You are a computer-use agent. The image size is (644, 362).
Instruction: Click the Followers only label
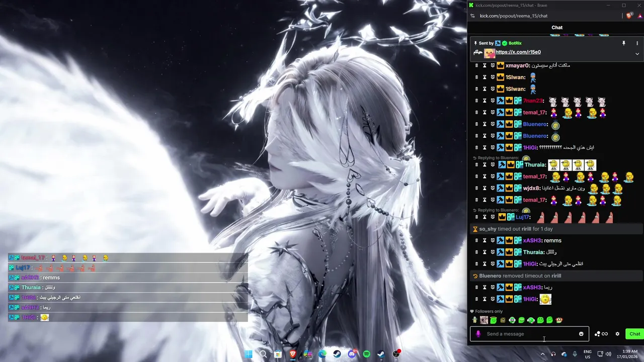[489, 311]
